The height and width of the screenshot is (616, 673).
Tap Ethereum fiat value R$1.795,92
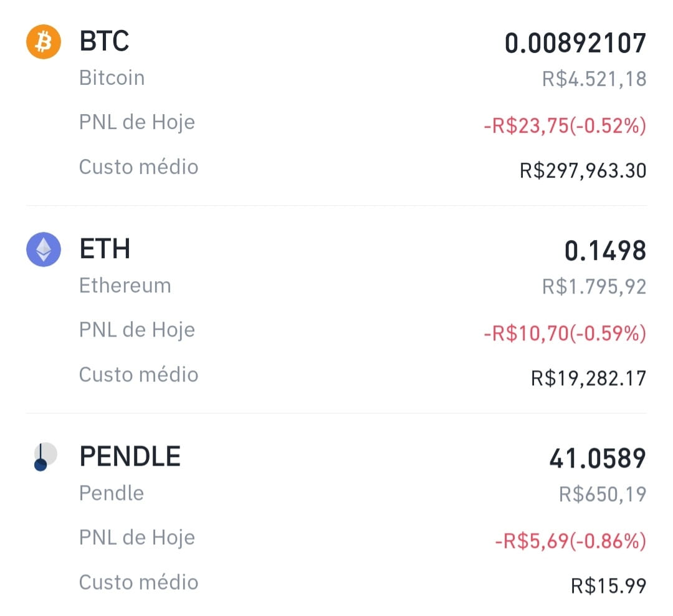pyautogui.click(x=594, y=287)
